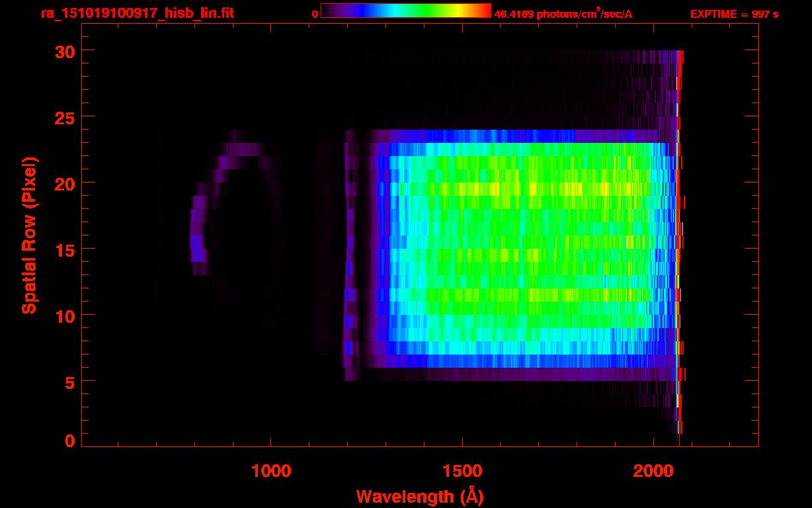Click the 1500 wavelength tick label
The width and height of the screenshot is (812, 508).
(x=462, y=471)
